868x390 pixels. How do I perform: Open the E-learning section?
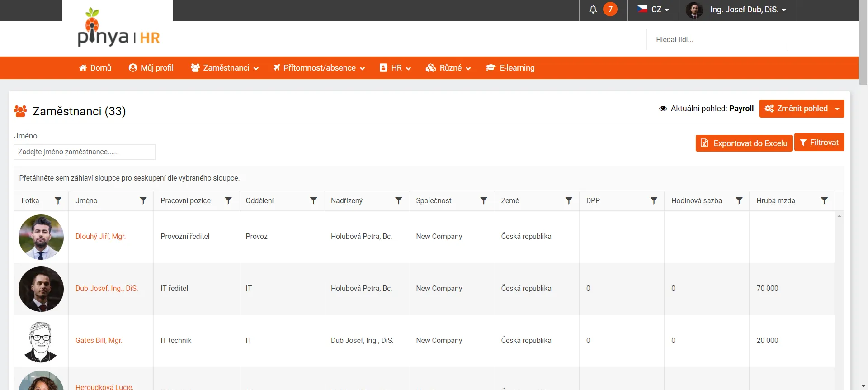[510, 68]
